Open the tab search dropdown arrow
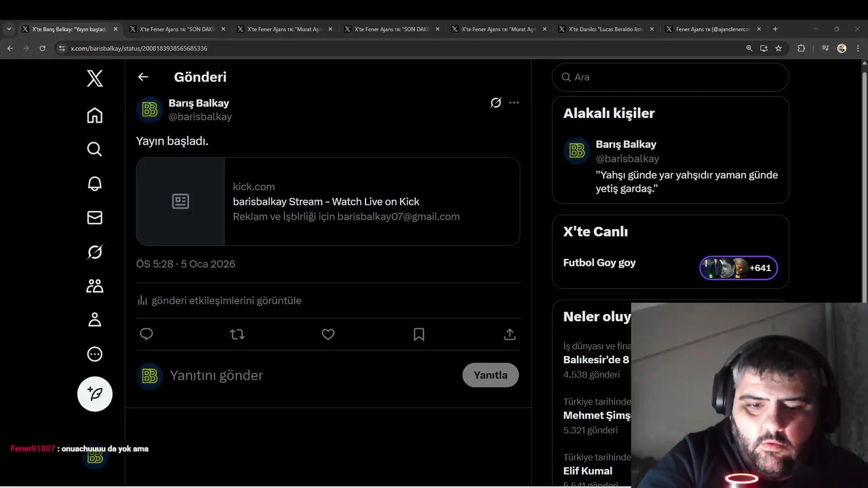The width and height of the screenshot is (868, 488). coord(9,29)
